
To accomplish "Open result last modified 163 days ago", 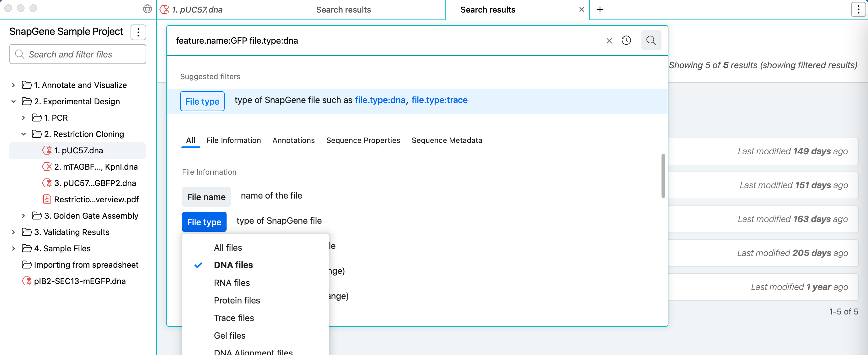I will tap(763, 219).
